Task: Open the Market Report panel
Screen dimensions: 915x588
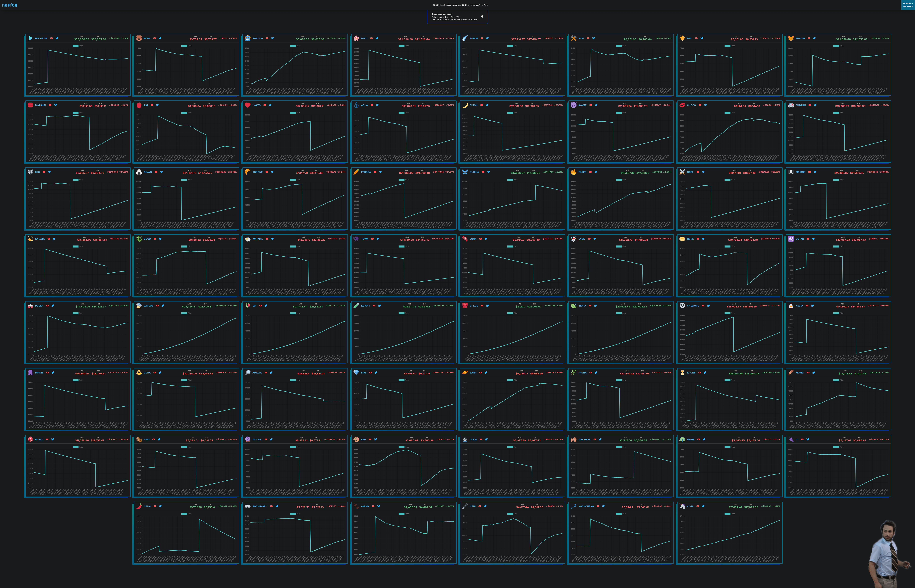Action: [908, 5]
